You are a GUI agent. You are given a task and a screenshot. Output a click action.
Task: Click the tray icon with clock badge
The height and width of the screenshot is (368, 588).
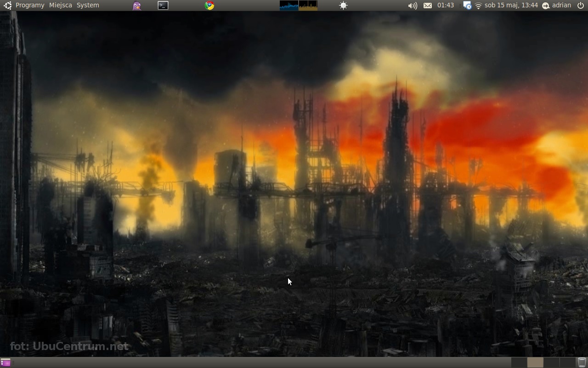tap(467, 6)
